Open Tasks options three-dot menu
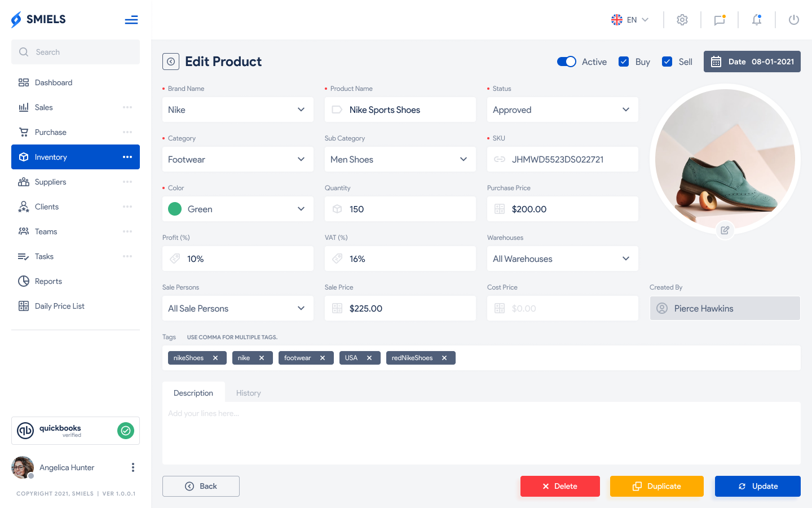812x508 pixels. point(127,256)
